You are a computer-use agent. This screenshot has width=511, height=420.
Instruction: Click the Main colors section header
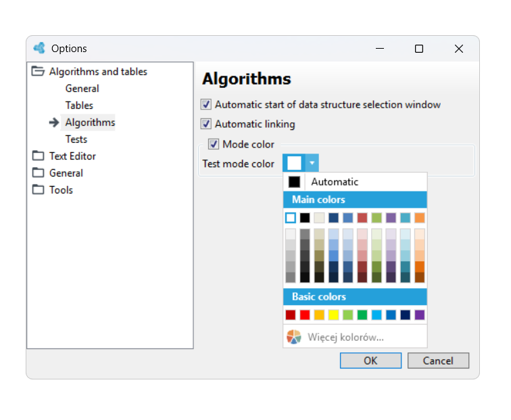click(x=356, y=200)
